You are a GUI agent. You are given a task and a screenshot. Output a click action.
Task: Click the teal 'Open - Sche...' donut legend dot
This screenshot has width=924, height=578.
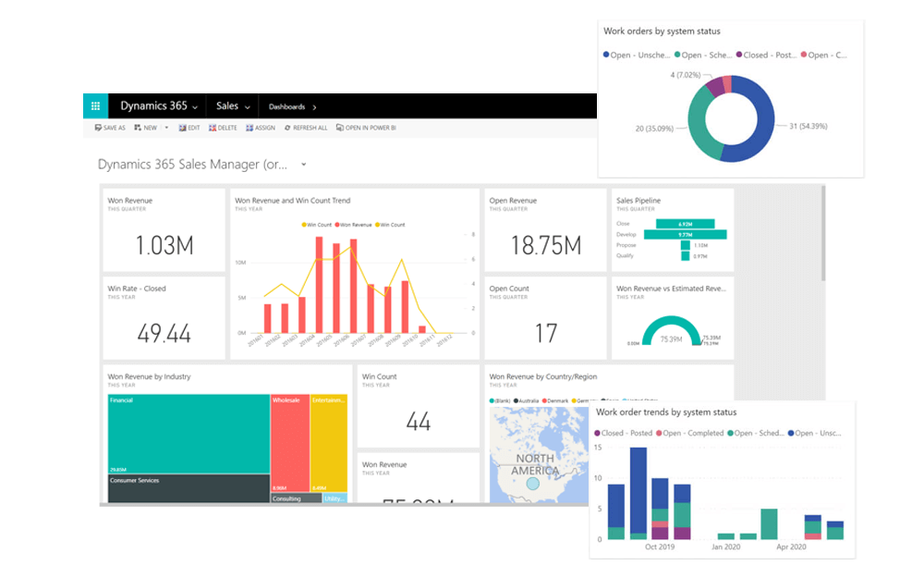pos(677,55)
